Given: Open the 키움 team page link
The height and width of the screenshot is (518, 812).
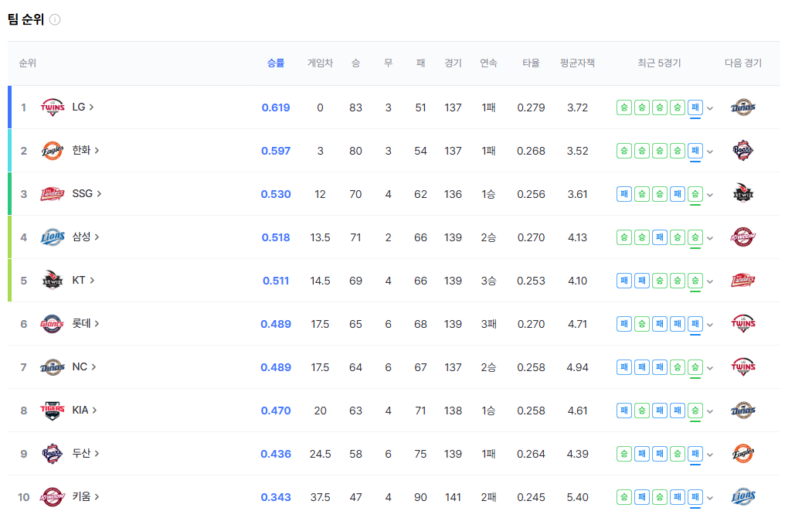Looking at the screenshot, I should pos(86,496).
